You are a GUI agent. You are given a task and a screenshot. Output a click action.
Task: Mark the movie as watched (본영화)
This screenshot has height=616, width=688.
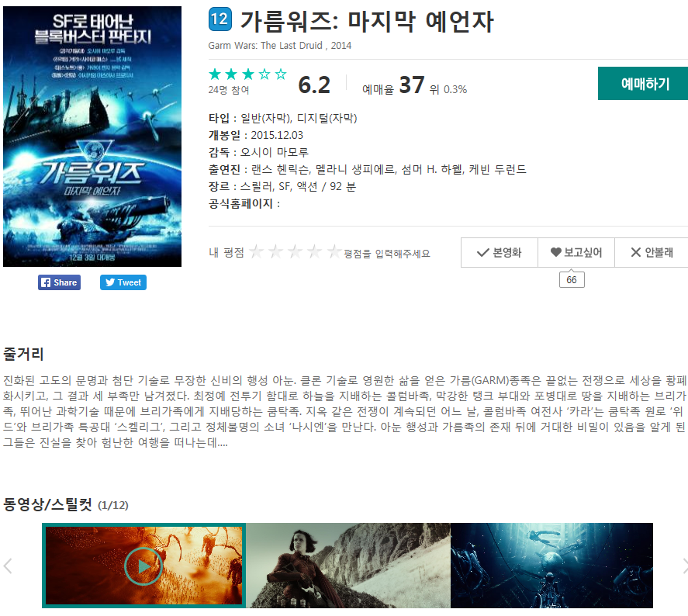click(500, 253)
